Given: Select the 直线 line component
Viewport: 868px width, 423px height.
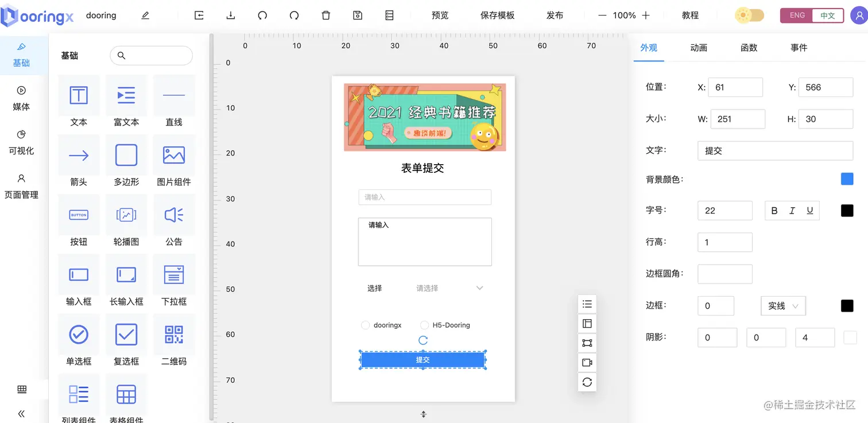Looking at the screenshot, I should click(x=174, y=102).
